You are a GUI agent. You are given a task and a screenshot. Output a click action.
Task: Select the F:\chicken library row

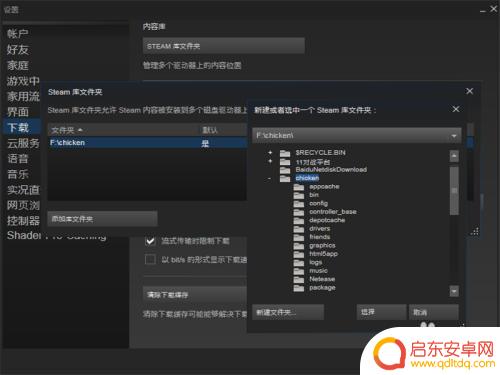(x=148, y=143)
